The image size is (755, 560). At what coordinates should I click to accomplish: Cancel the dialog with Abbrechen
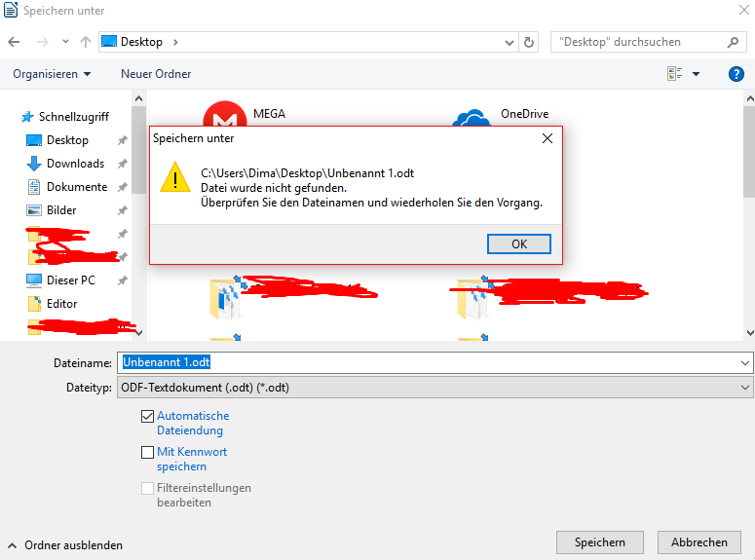(699, 542)
